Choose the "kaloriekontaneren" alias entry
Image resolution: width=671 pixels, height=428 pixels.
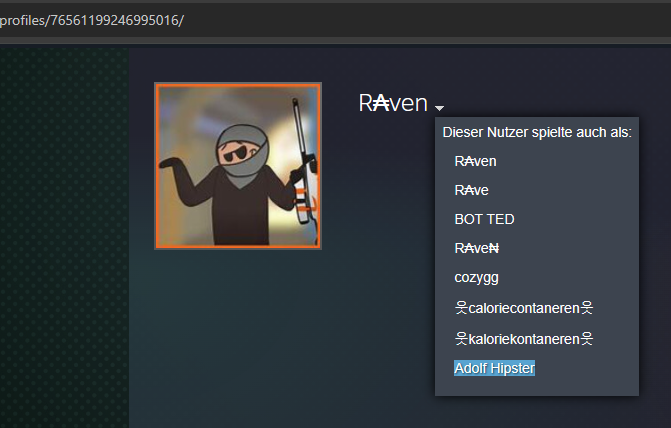pyautogui.click(x=524, y=338)
